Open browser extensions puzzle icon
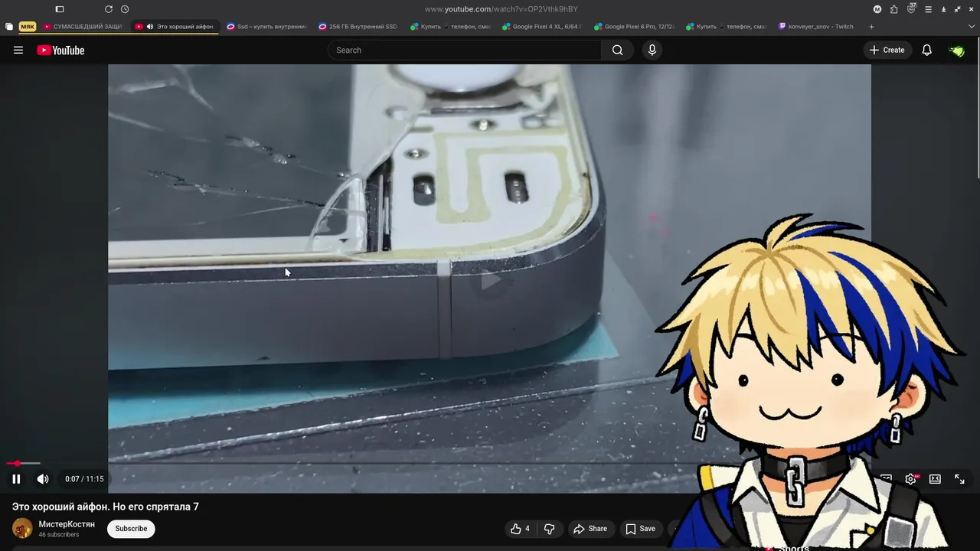The width and height of the screenshot is (980, 551). (893, 9)
